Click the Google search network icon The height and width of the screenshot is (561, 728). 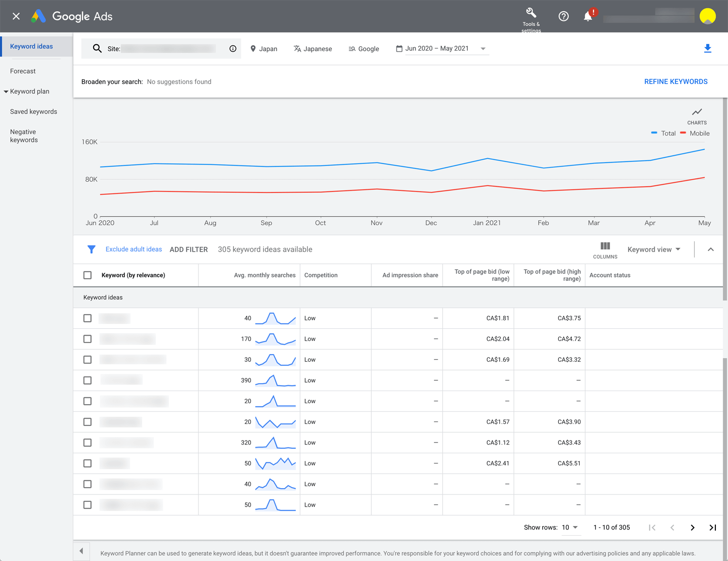352,49
